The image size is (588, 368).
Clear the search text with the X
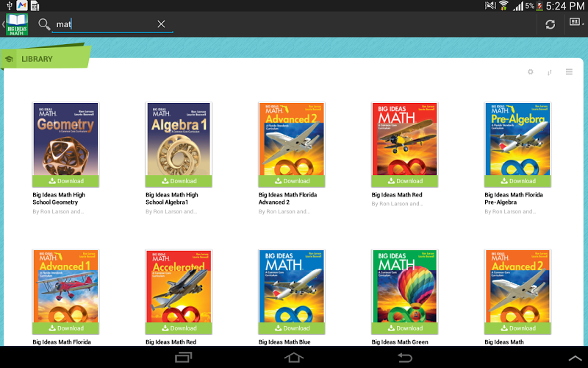[161, 24]
